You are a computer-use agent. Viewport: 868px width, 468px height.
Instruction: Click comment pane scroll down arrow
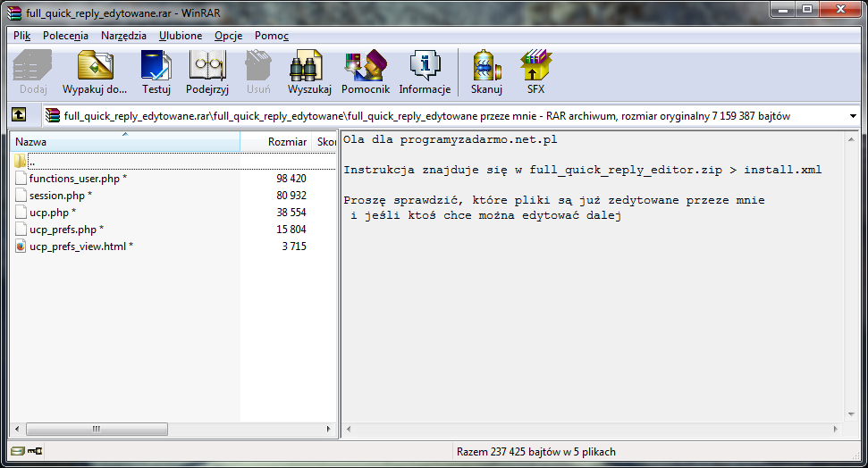click(x=851, y=414)
